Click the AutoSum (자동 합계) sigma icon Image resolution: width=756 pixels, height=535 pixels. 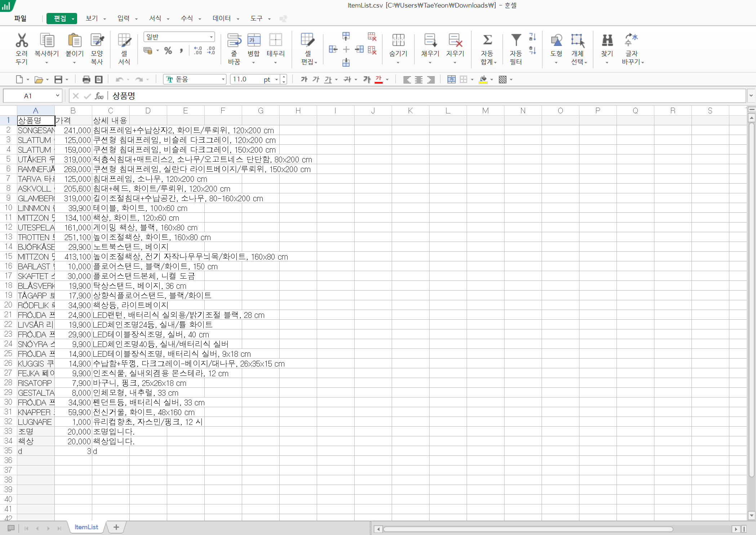point(487,40)
